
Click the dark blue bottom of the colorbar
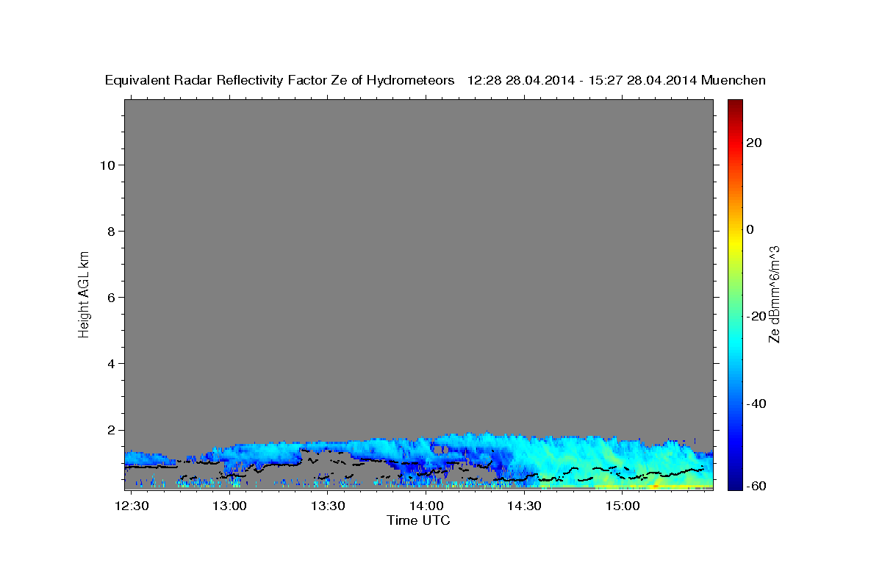(735, 483)
